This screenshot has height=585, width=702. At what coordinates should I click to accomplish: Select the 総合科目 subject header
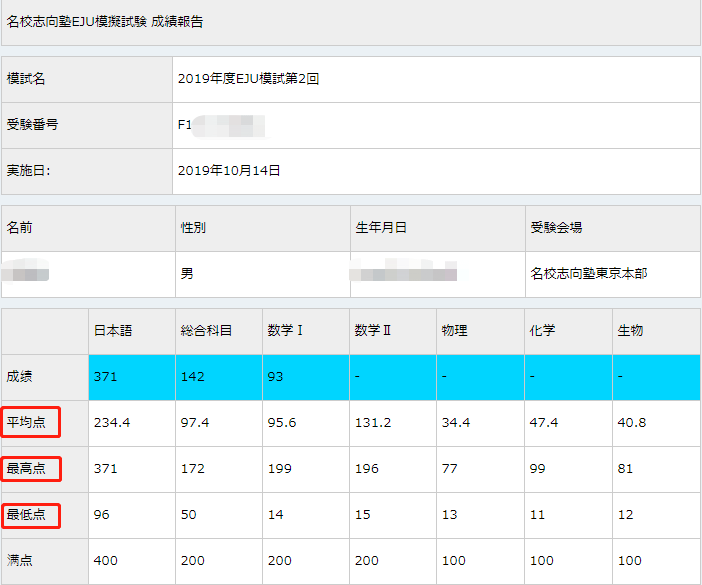tap(218, 331)
